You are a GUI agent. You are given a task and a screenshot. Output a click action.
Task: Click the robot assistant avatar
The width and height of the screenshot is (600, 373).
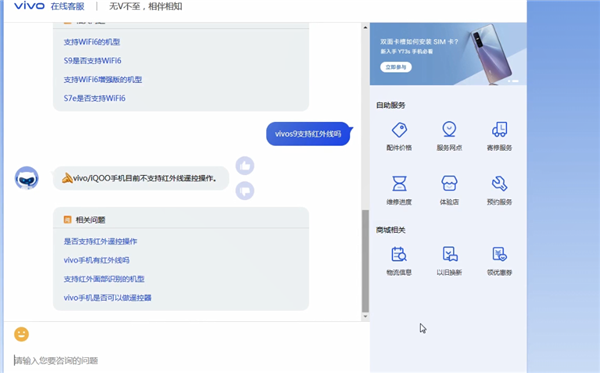pos(26,178)
